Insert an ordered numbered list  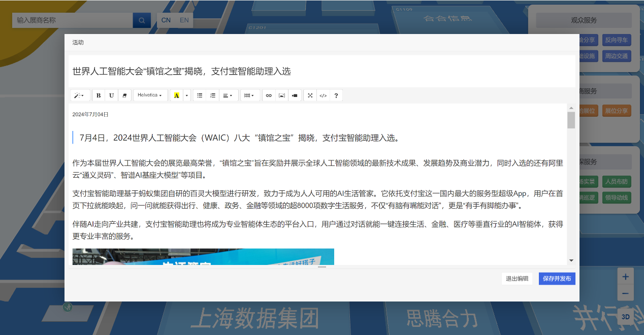pos(213,95)
